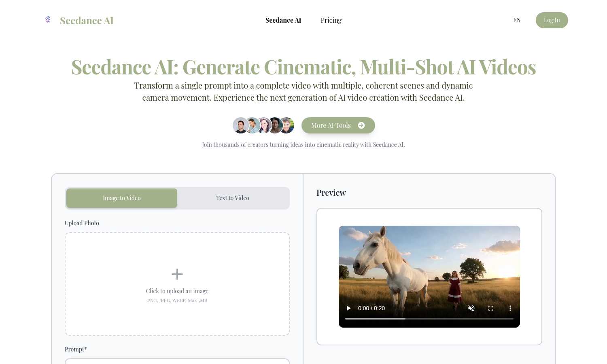
Task: Enter fullscreen on the preview video
Action: click(x=491, y=308)
